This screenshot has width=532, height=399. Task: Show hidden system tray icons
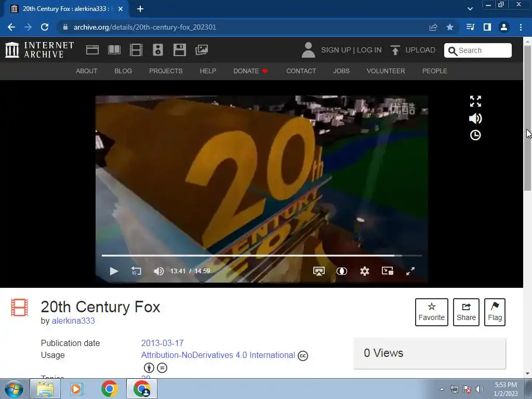442,389
